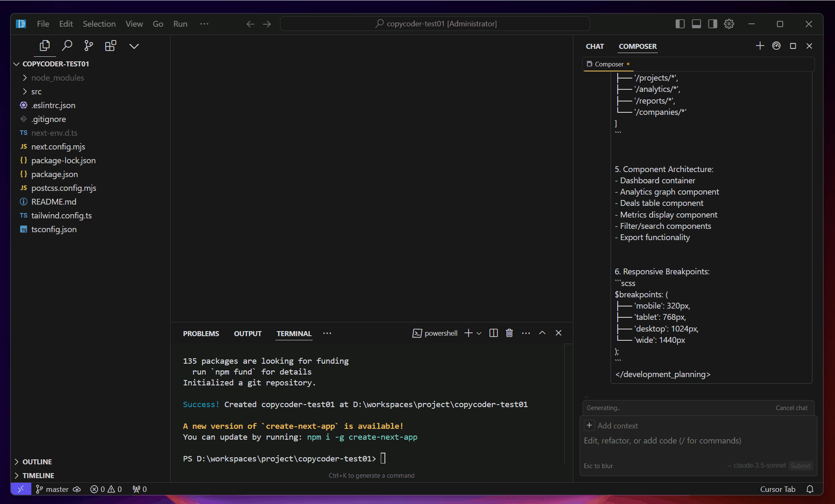The width and height of the screenshot is (835, 504).
Task: Click Cancel chat link
Action: point(792,408)
